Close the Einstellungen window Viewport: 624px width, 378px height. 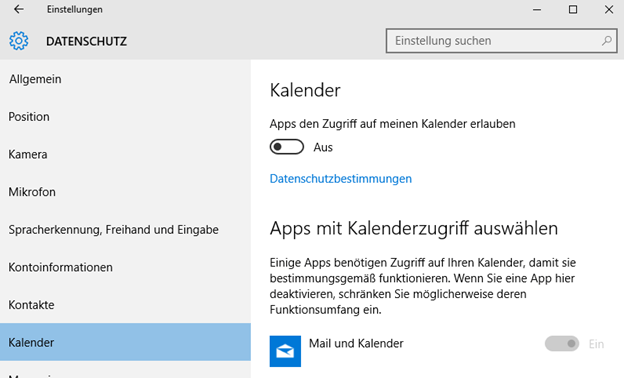coord(608,10)
